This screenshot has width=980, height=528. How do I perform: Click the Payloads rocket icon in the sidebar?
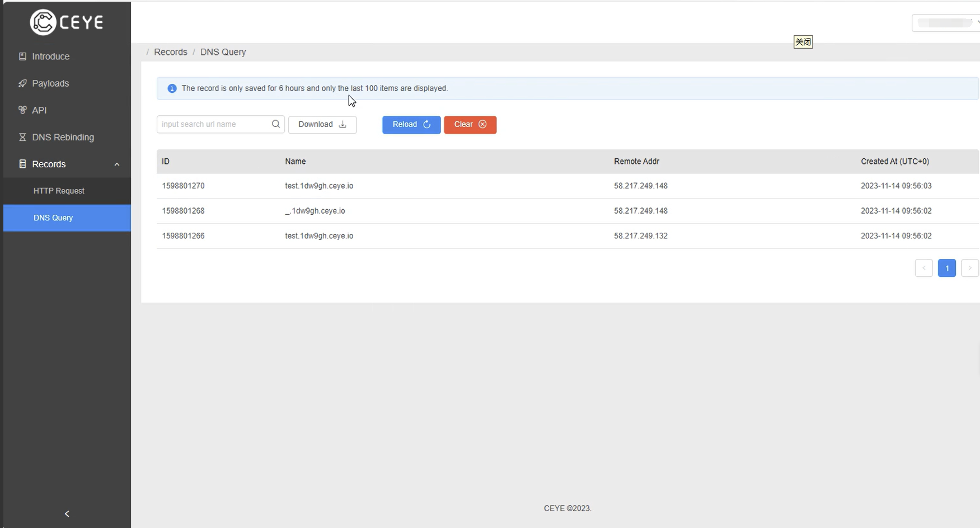click(x=22, y=83)
